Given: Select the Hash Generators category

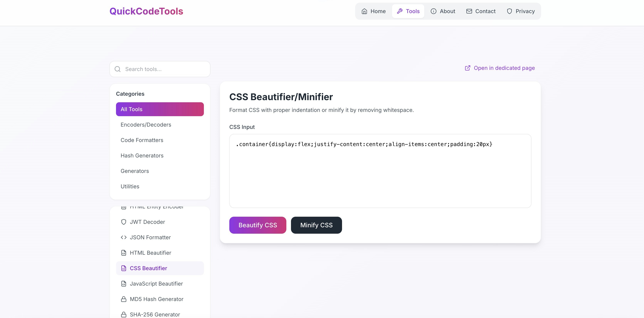Looking at the screenshot, I should pos(142,156).
